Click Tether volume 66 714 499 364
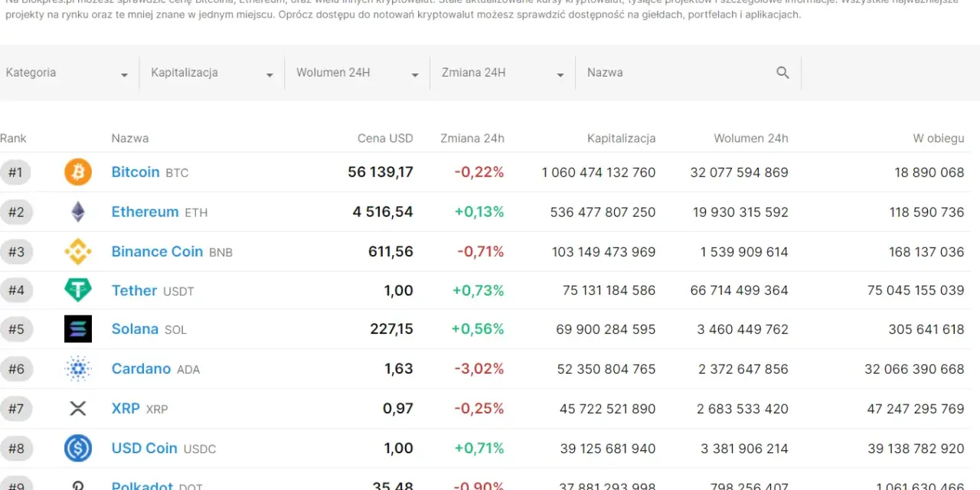Viewport: 980px width, 490px height. (740, 290)
